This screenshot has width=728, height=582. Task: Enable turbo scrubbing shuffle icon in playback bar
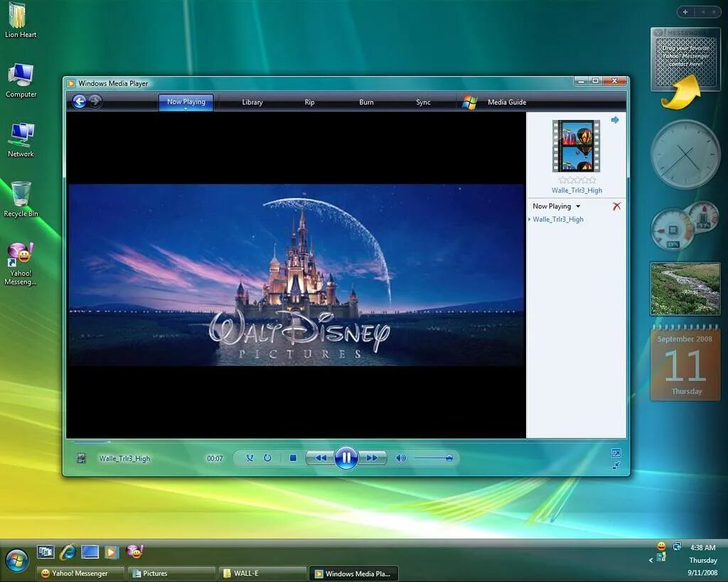click(x=250, y=458)
